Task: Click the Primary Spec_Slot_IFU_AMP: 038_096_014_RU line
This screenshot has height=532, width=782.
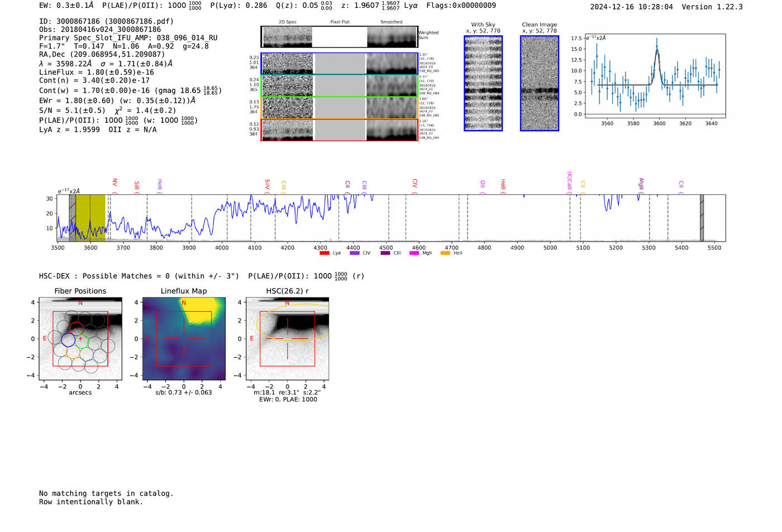Action: click(128, 38)
